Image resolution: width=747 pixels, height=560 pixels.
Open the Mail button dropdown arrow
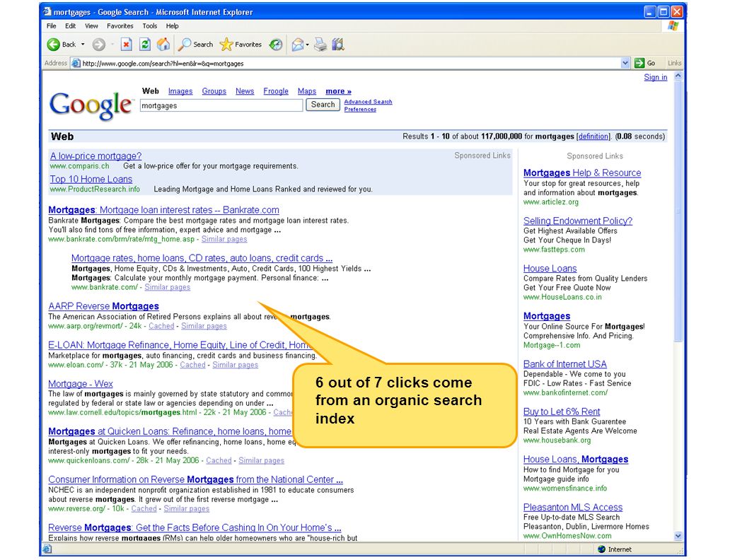(307, 45)
